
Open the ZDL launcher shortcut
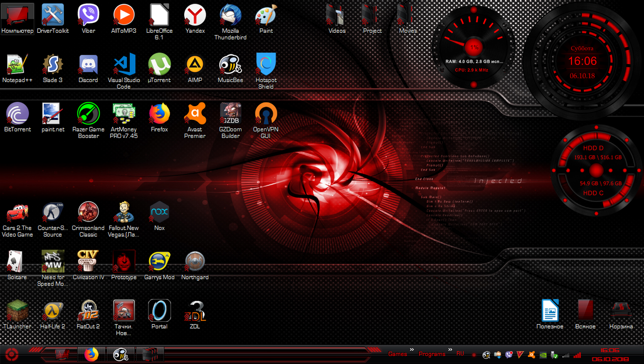coord(195,315)
